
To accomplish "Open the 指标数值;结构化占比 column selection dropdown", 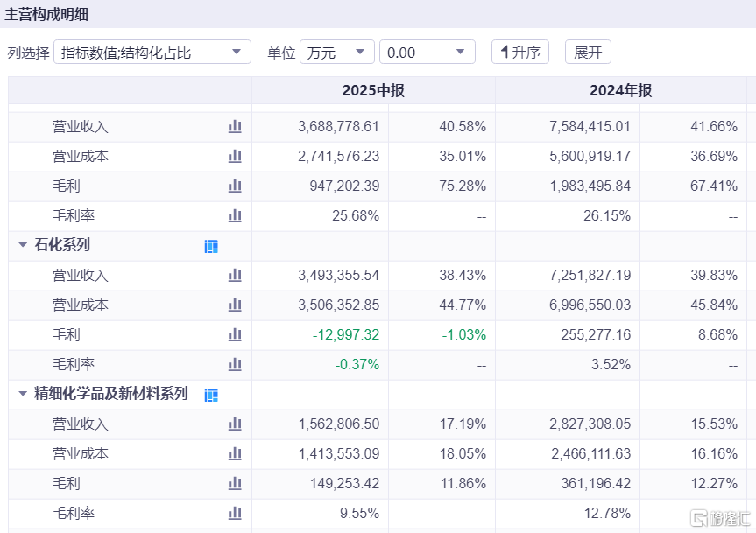I will coord(152,53).
